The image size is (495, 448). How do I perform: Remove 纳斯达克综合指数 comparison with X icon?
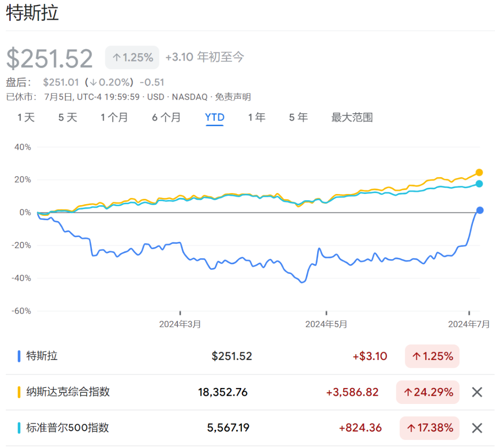[x=477, y=392]
